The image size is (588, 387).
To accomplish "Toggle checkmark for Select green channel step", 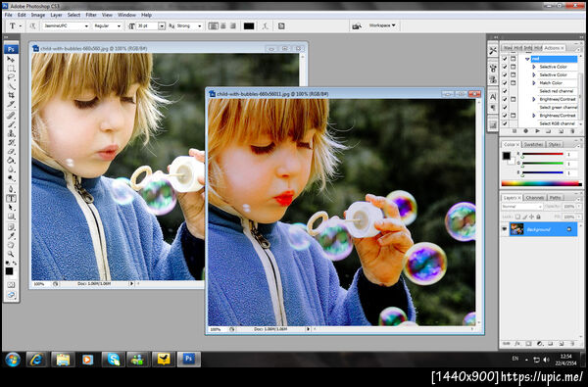I will coord(505,107).
